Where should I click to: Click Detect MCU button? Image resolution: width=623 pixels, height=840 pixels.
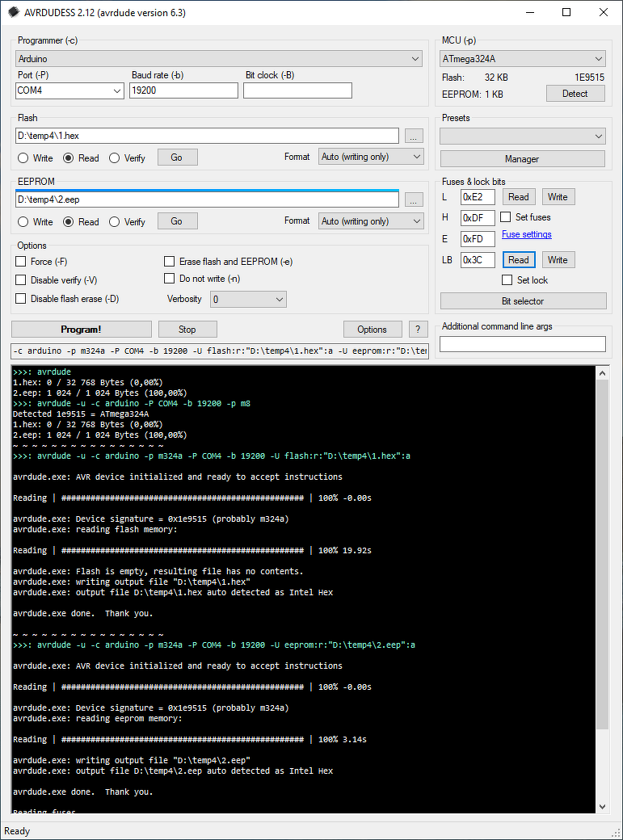575,94
